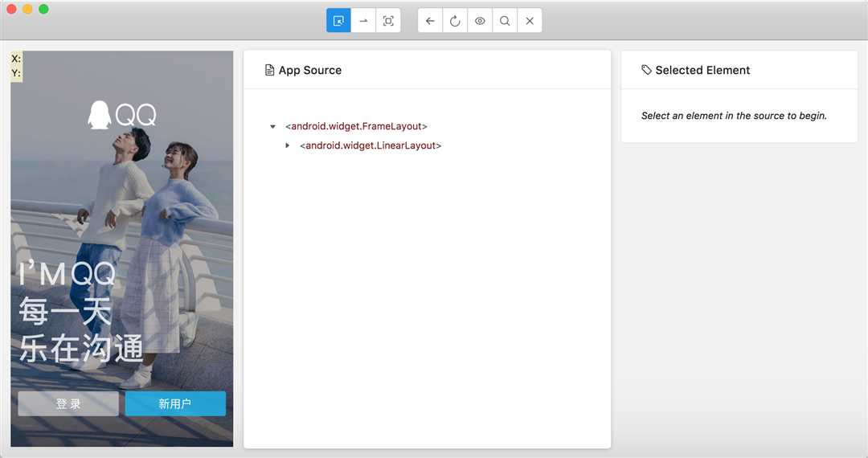
Task: Click the file icon beside App Source
Action: point(269,70)
